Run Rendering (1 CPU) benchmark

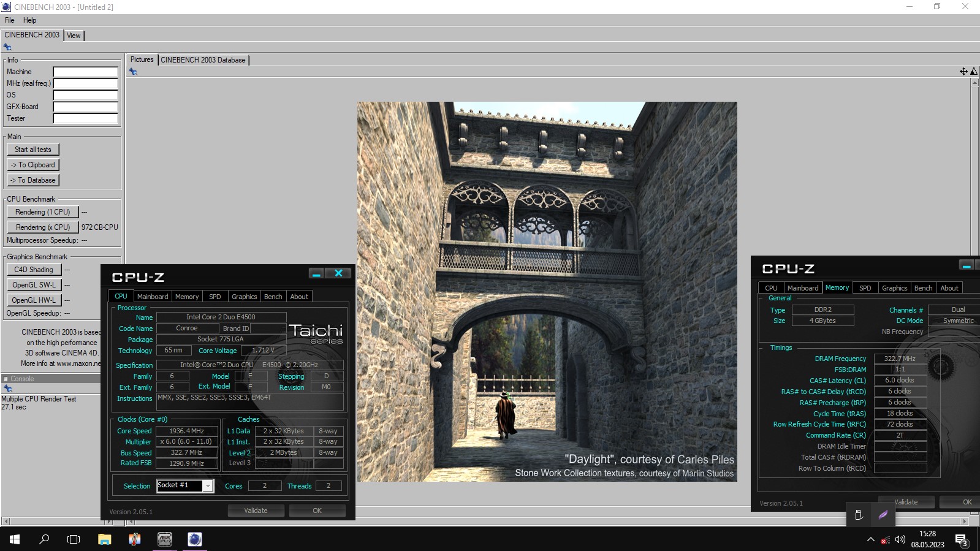tap(43, 212)
